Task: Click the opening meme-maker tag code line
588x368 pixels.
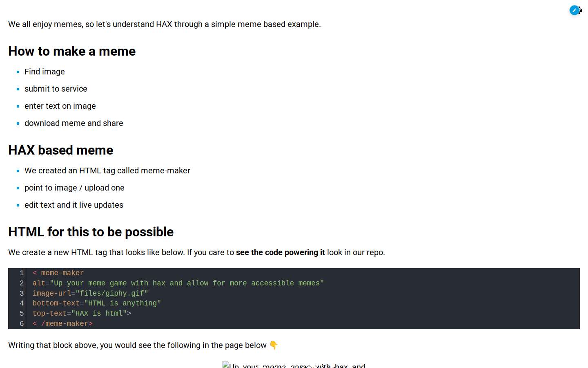Action: coord(58,273)
